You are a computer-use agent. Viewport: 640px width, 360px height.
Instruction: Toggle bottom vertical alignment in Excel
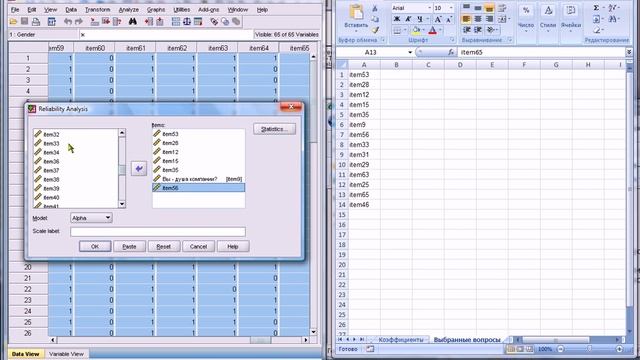(x=489, y=8)
